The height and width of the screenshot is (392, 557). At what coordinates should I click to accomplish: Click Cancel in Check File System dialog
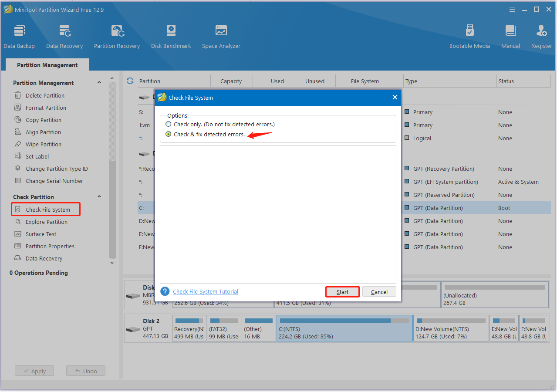pos(379,292)
